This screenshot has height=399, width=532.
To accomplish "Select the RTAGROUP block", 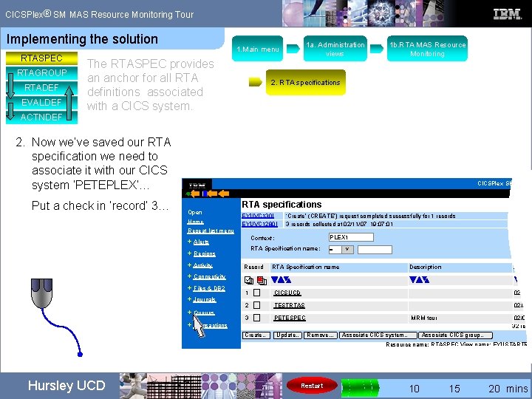I will 41,73.
